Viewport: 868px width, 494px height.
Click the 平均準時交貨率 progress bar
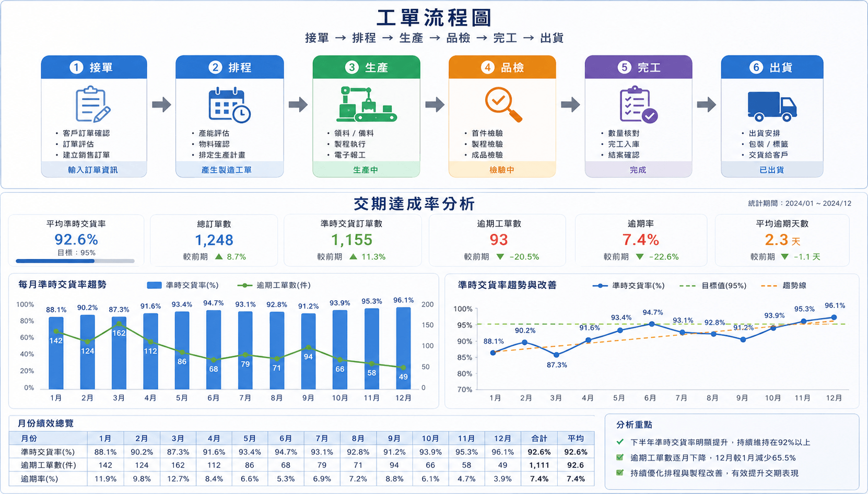(x=75, y=261)
